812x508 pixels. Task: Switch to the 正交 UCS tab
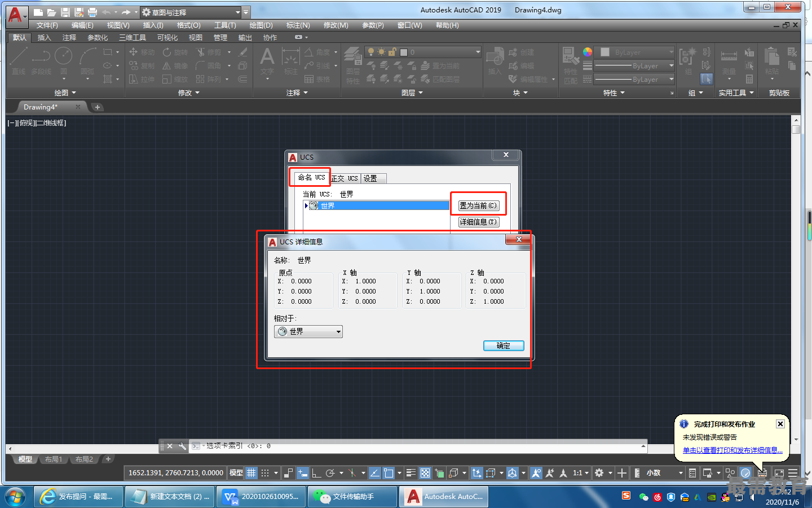(x=345, y=178)
